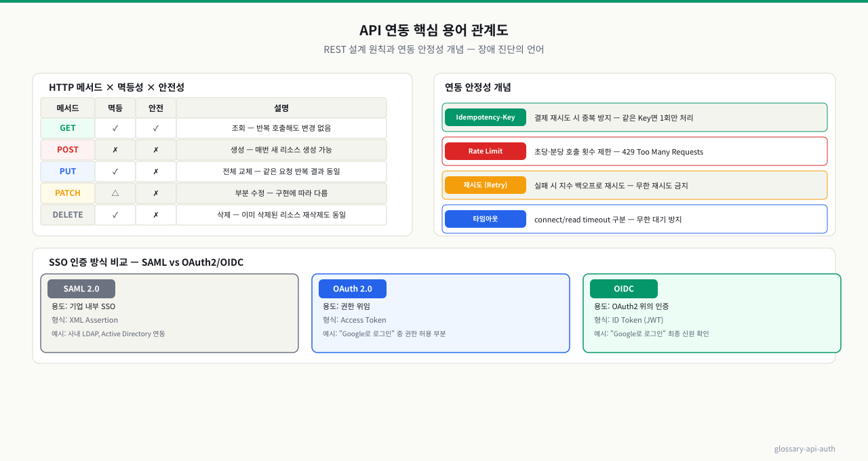
Task: Click GET row's 안전 check mark
Action: coord(156,128)
